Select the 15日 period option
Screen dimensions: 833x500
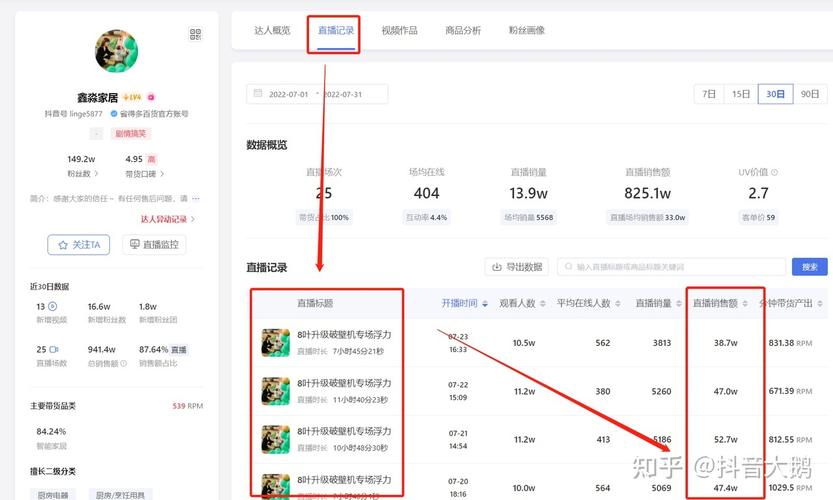(x=741, y=94)
